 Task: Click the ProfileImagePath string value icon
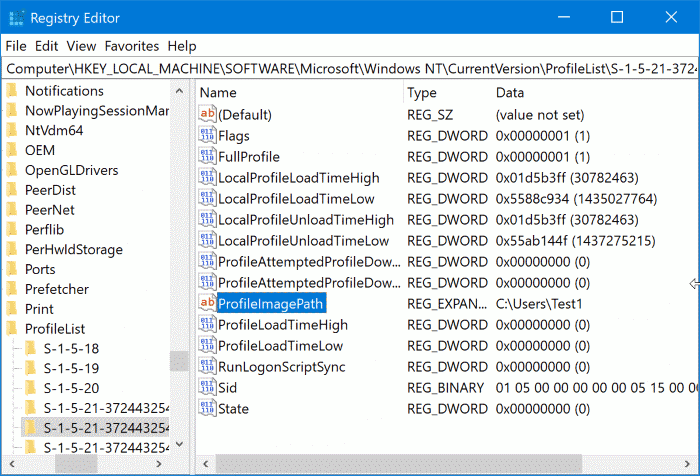(207, 303)
